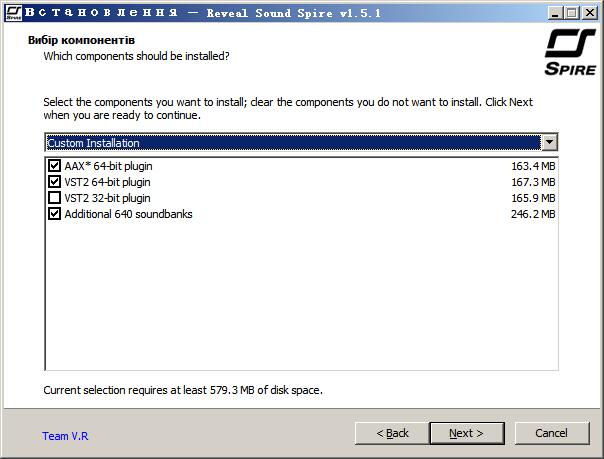Select the 'VST2 32-bit plugin' label

pyautogui.click(x=107, y=198)
